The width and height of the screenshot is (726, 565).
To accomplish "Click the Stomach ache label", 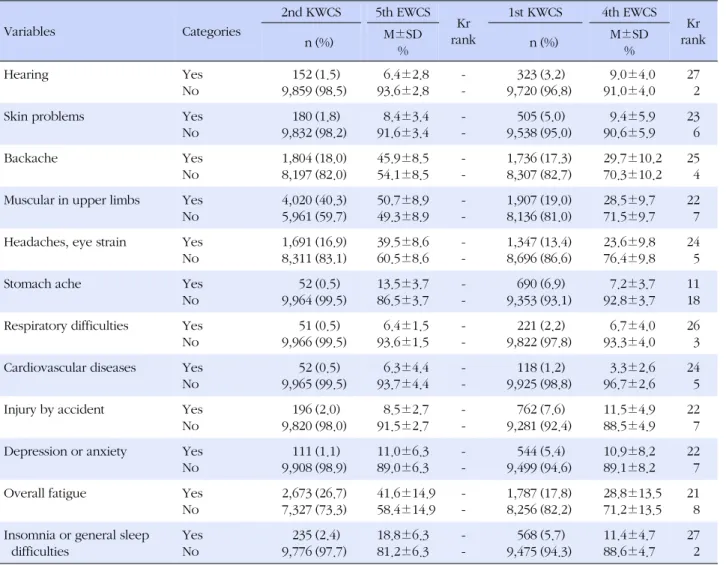I will click(42, 283).
